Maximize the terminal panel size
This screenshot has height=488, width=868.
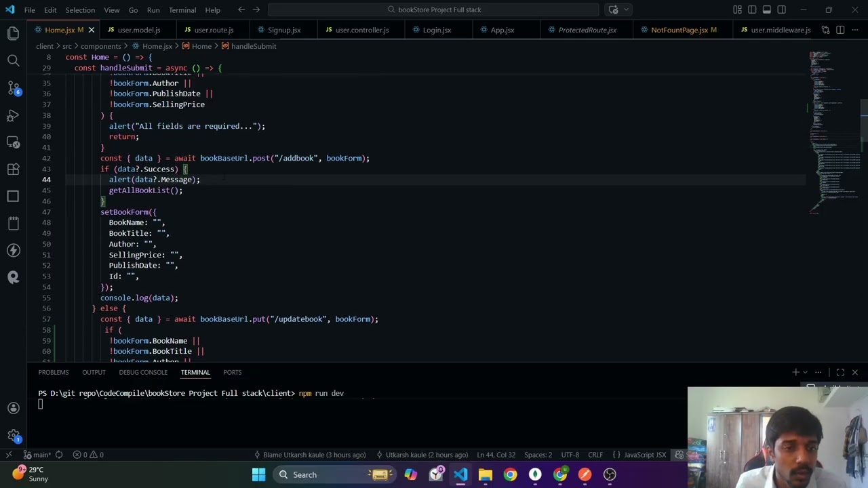tap(840, 372)
